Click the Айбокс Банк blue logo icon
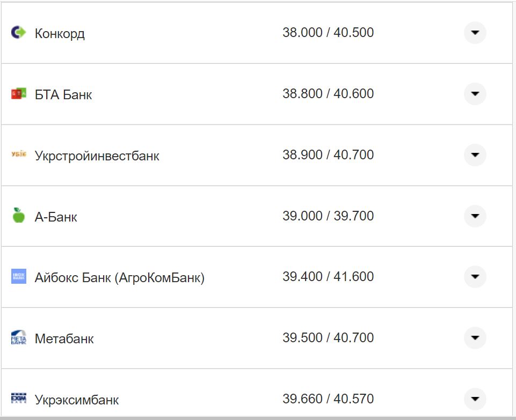The image size is (516, 420). click(18, 277)
